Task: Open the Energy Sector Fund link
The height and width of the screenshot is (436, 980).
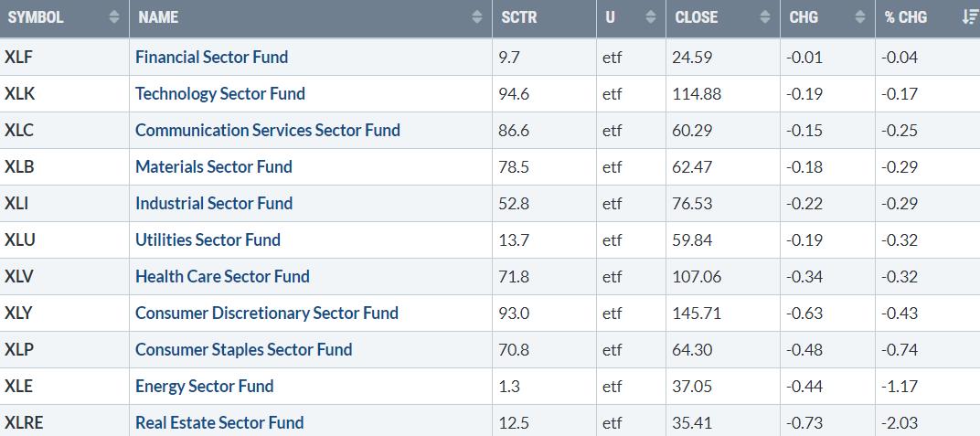Action: pos(204,386)
